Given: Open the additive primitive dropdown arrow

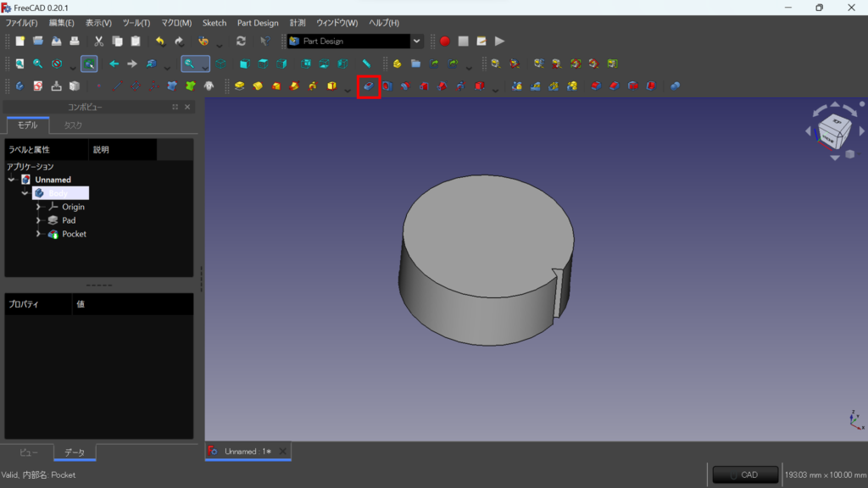Looking at the screenshot, I should click(x=347, y=90).
